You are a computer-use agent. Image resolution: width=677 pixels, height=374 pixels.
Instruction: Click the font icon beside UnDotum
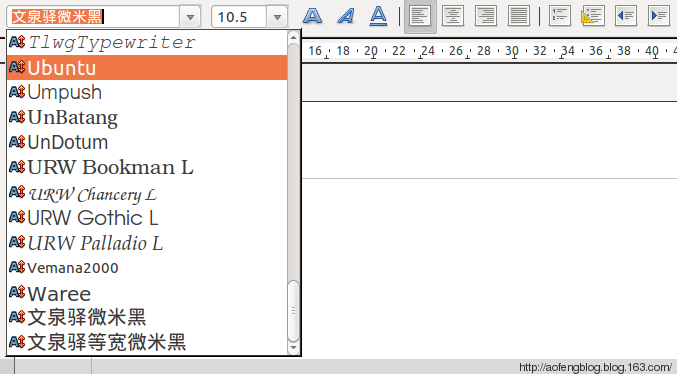click(17, 142)
